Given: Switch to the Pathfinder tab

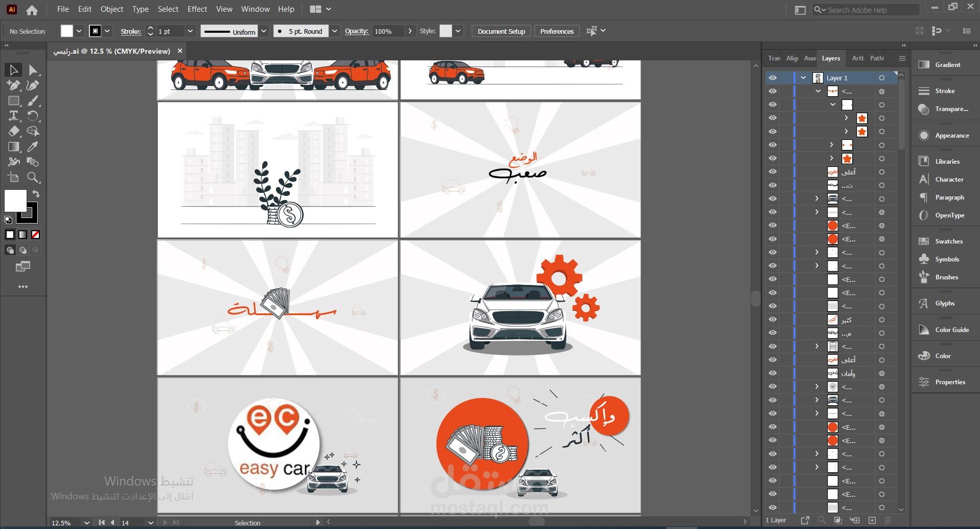Looking at the screenshot, I should (877, 58).
